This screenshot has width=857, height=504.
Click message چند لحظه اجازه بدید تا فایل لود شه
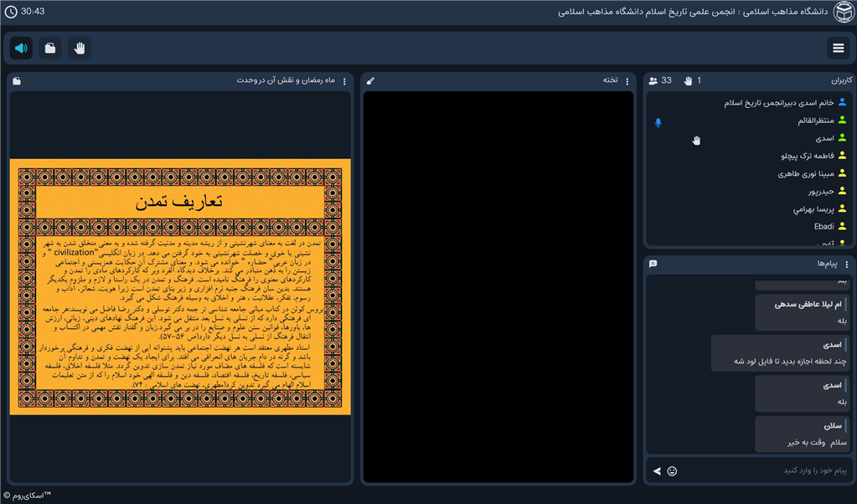781,353
